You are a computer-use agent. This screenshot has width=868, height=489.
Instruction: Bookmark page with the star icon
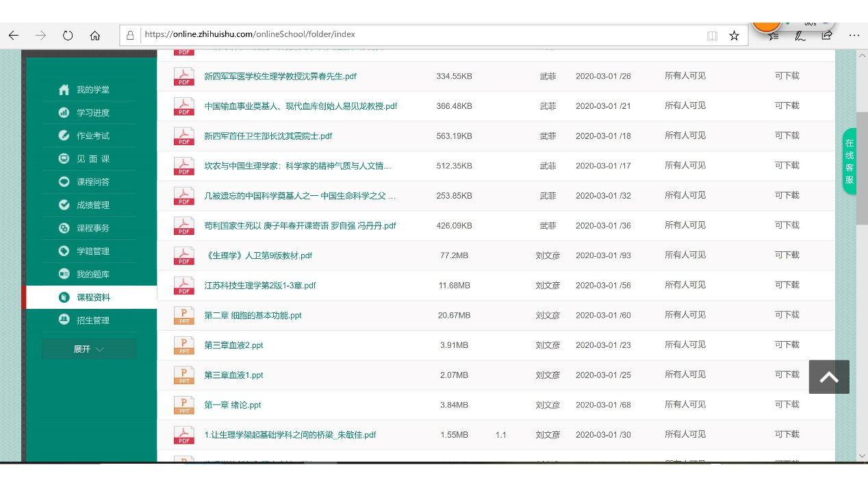pyautogui.click(x=734, y=36)
